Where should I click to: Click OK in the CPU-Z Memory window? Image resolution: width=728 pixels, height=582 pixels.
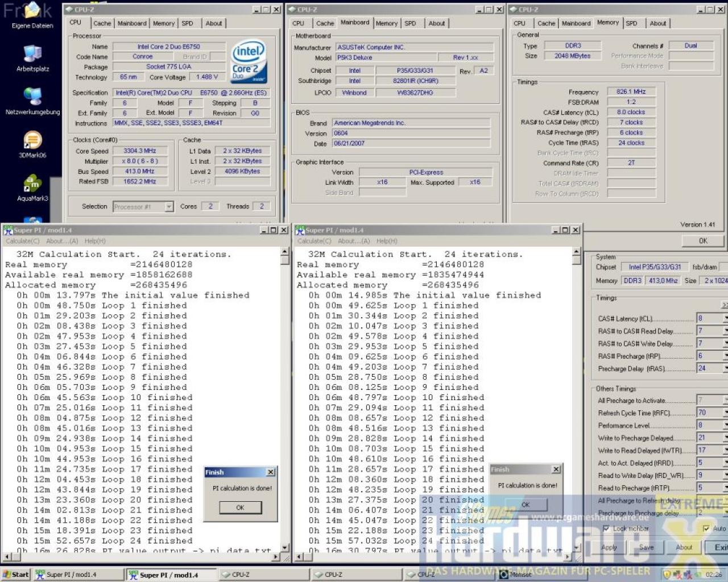tap(703, 240)
